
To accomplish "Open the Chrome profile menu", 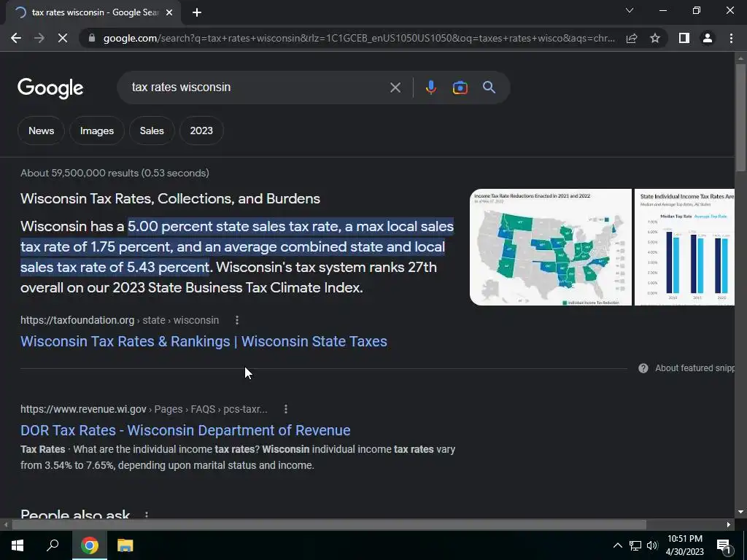I will (x=708, y=38).
